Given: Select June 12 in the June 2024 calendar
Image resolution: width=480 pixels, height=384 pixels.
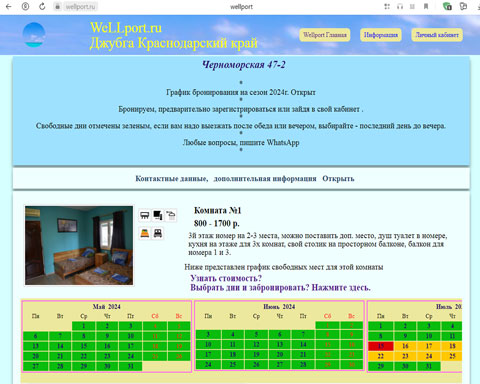Looking at the screenshot, I should click(x=256, y=344).
